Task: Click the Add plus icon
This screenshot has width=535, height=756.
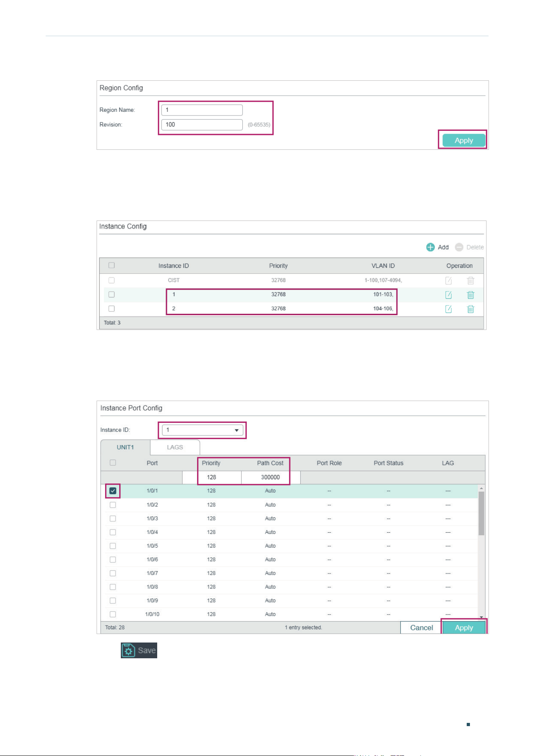Action: (430, 247)
